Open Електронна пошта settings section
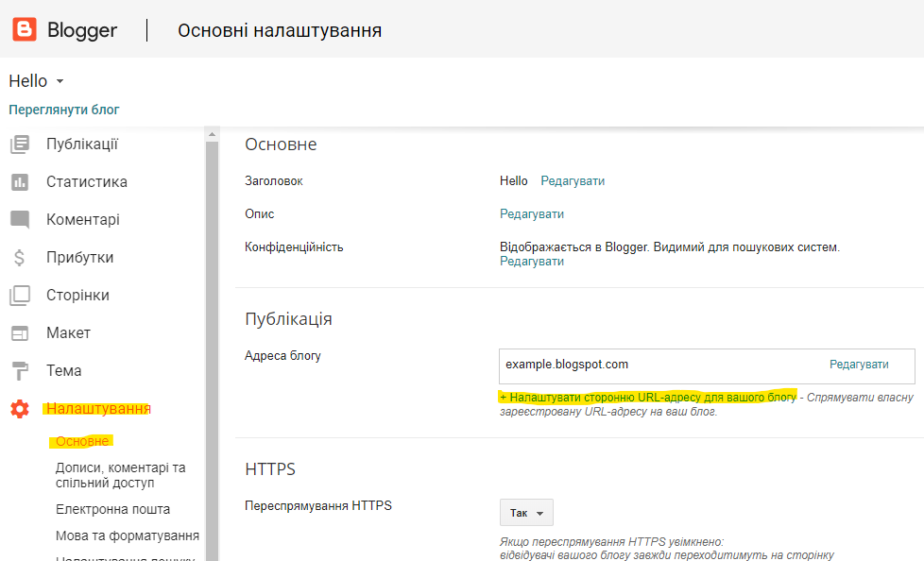The width and height of the screenshot is (924, 561). pos(112,509)
